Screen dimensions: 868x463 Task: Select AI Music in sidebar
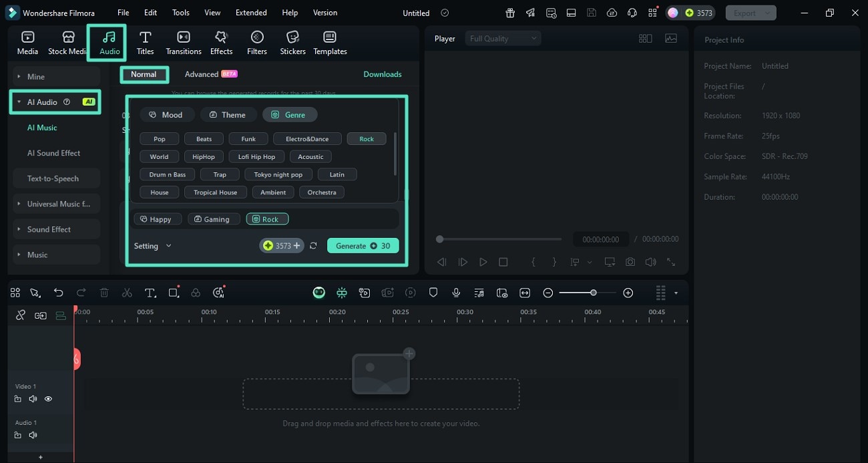pyautogui.click(x=42, y=128)
